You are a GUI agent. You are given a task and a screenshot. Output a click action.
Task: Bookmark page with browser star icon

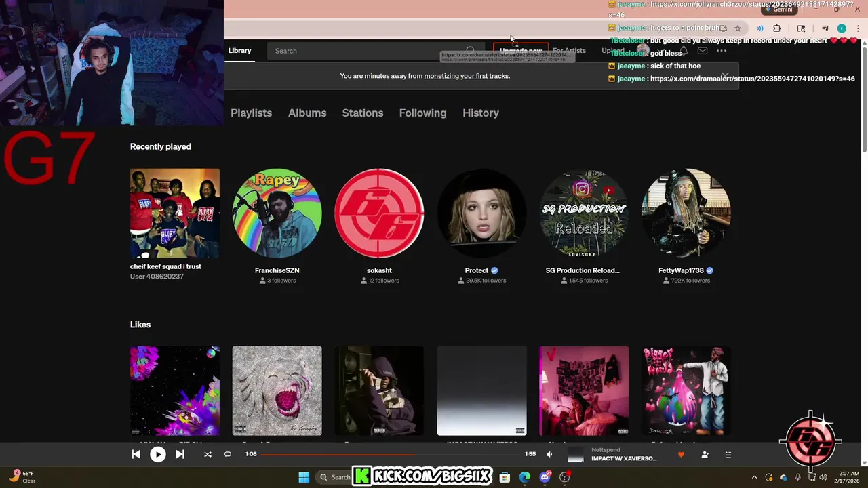[738, 28]
